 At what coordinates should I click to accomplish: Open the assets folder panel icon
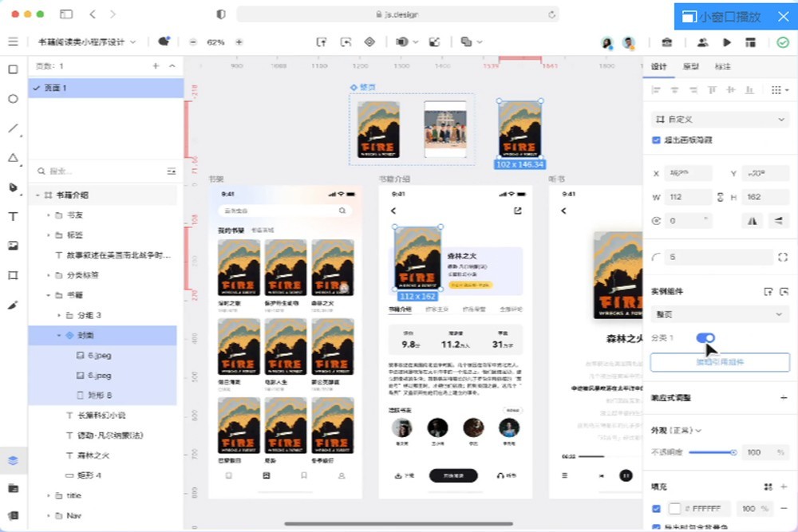(14, 488)
